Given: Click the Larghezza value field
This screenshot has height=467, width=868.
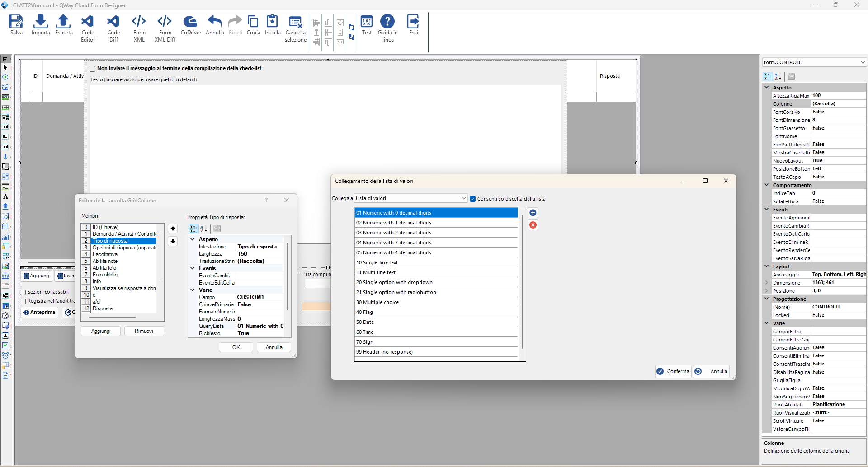Looking at the screenshot, I should [260, 254].
